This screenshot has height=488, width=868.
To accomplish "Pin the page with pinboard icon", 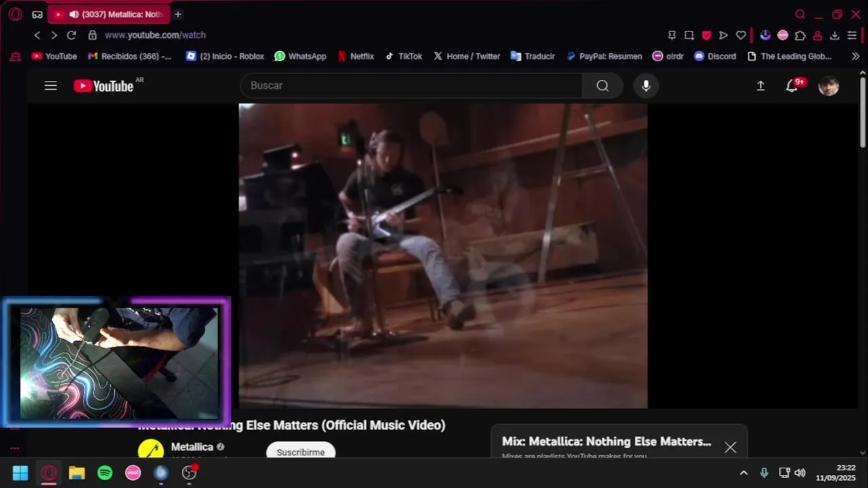I will (672, 35).
